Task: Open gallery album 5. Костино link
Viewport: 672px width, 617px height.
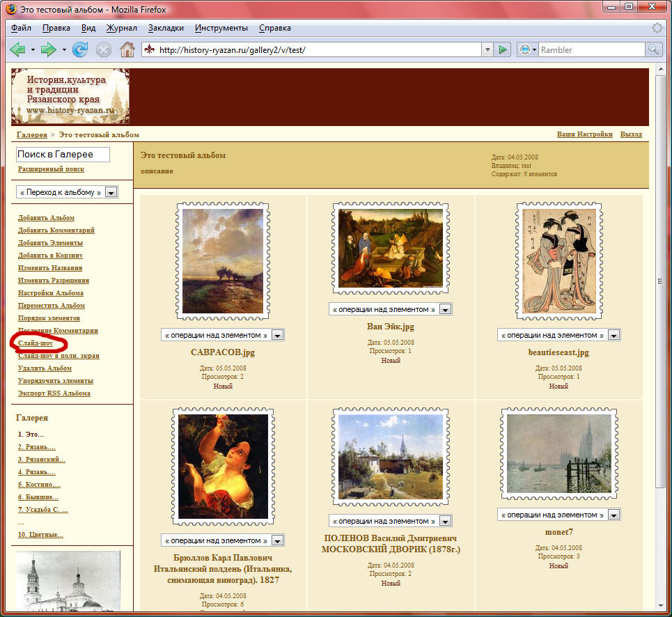Action: [x=39, y=485]
